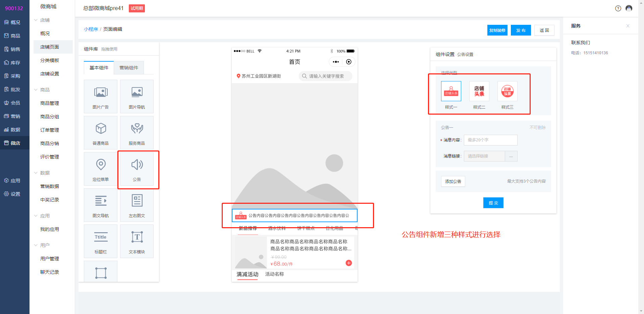Click the 消息内容 text field
This screenshot has height=314, width=644.
click(x=490, y=140)
